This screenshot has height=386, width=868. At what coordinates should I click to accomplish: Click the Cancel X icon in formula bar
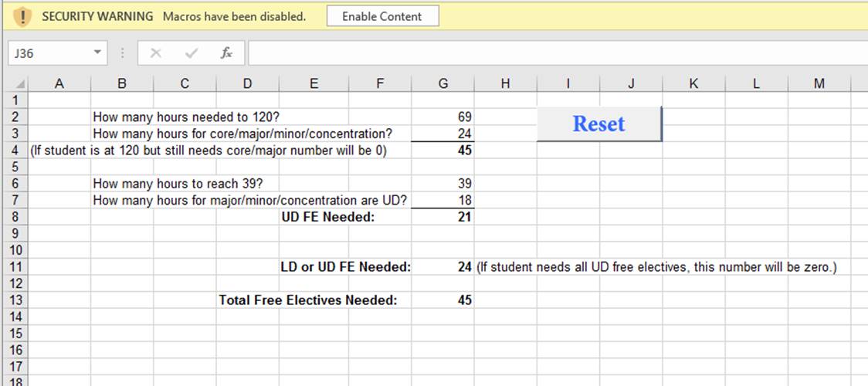pos(155,53)
